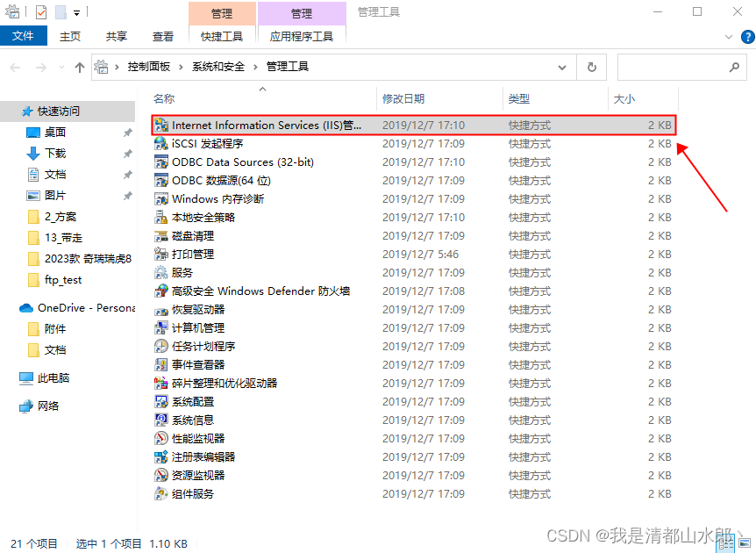Expand the chevron after 系统和安全 in path

coord(255,67)
